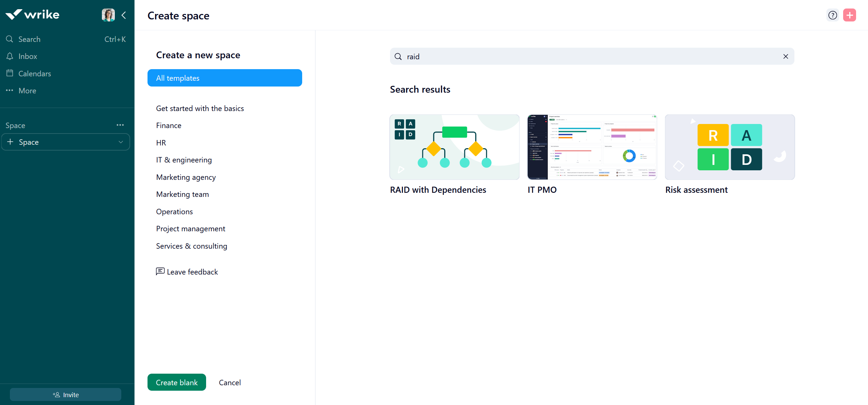Select the All templates category
Viewport: 868px width, 405px height.
[224, 78]
